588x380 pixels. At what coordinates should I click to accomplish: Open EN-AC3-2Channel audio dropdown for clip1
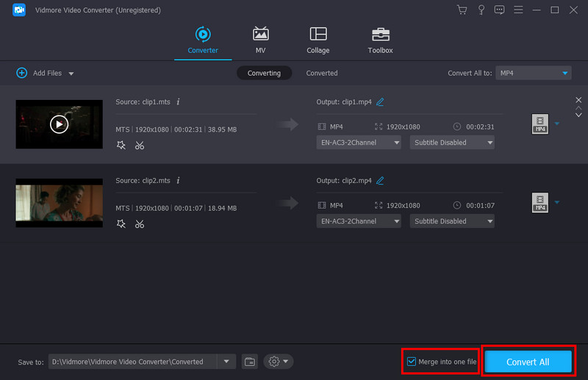[x=359, y=143]
